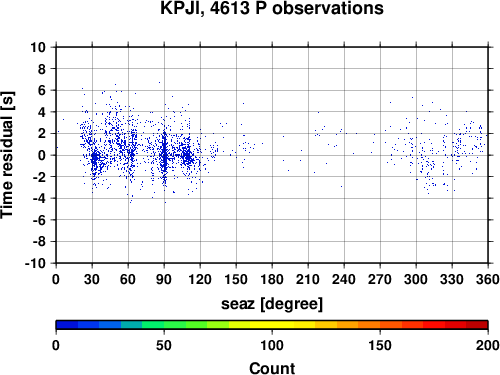Viewport: 500px width, 375px height.
Task: Click the dense data cluster at azimuth 30
Action: coord(95,157)
